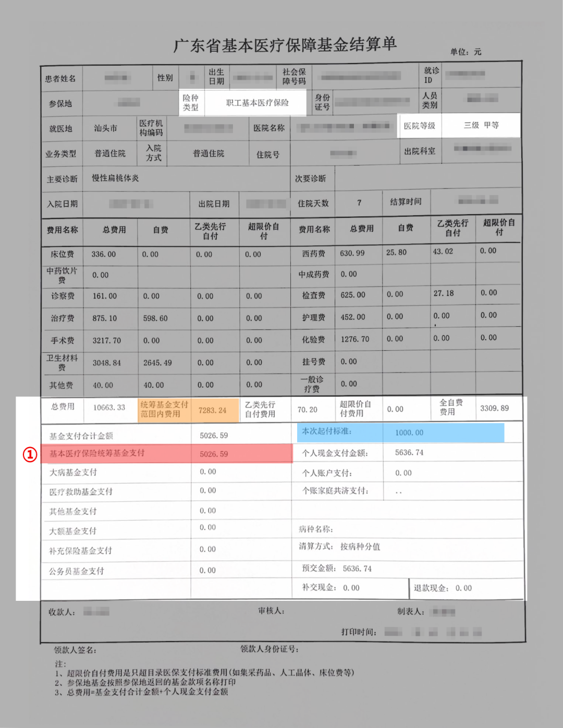Image resolution: width=563 pixels, height=728 pixels.
Task: Click the 化验费 total amount 1276.70
Action: [354, 339]
